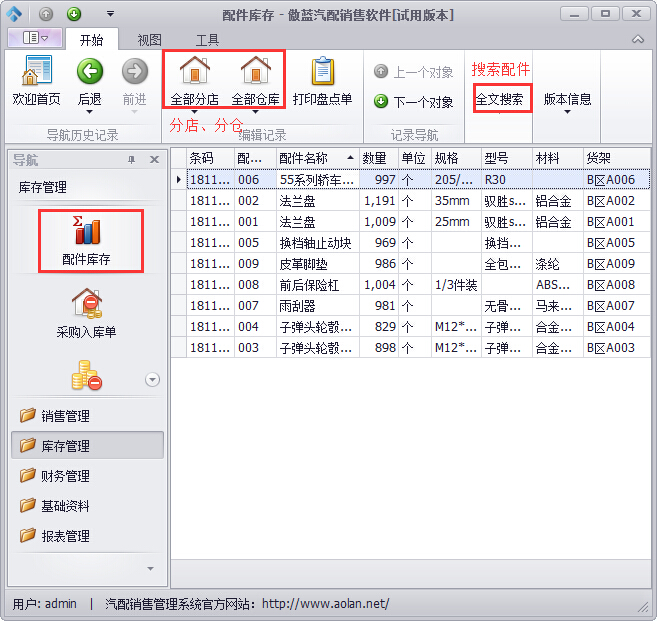Close the 导航 side panel
This screenshot has height=621, width=657.
(x=154, y=160)
